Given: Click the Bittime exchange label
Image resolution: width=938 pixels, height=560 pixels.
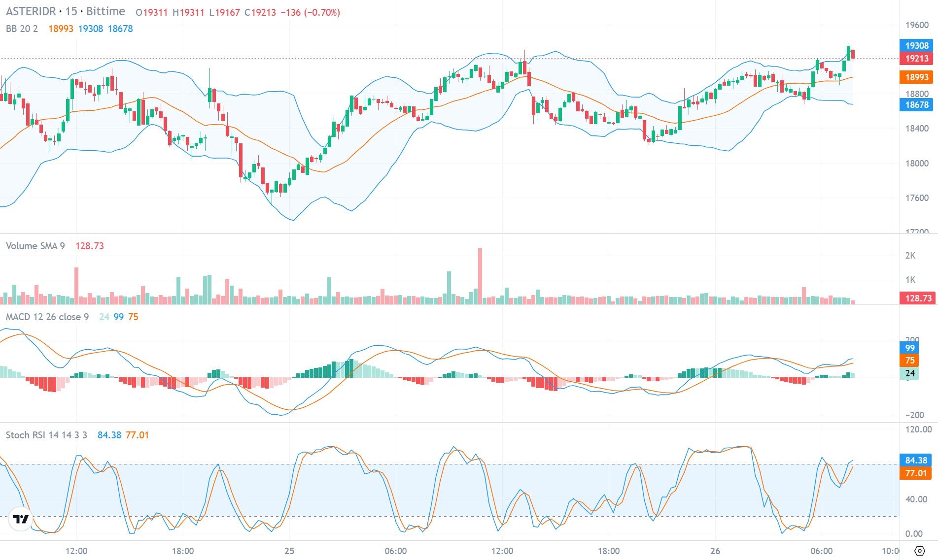Looking at the screenshot, I should click(106, 11).
